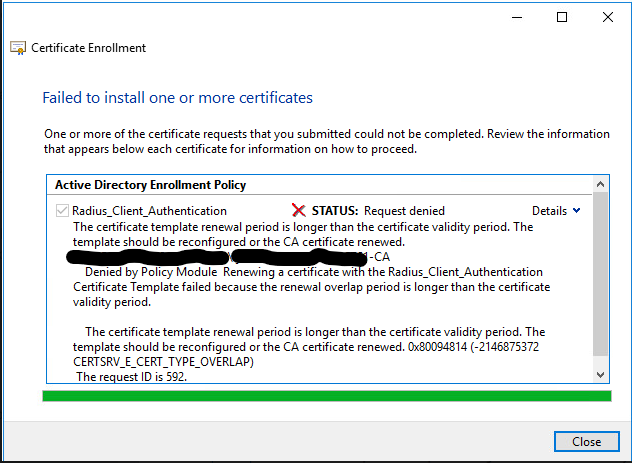Click the red X status icon
632x463 pixels.
299,210
